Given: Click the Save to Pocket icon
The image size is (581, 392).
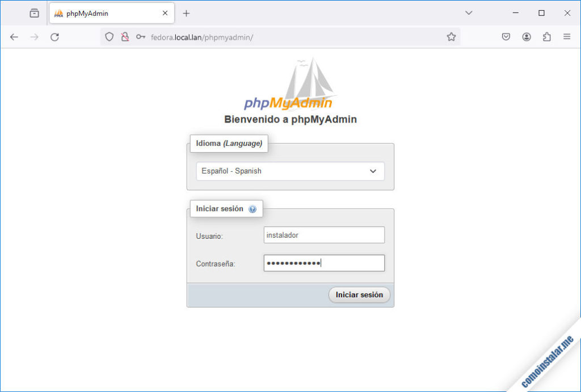Looking at the screenshot, I should [x=506, y=37].
